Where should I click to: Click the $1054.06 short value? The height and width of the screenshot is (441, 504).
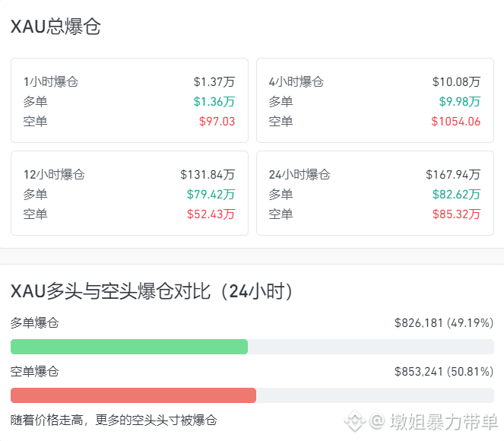(x=456, y=122)
